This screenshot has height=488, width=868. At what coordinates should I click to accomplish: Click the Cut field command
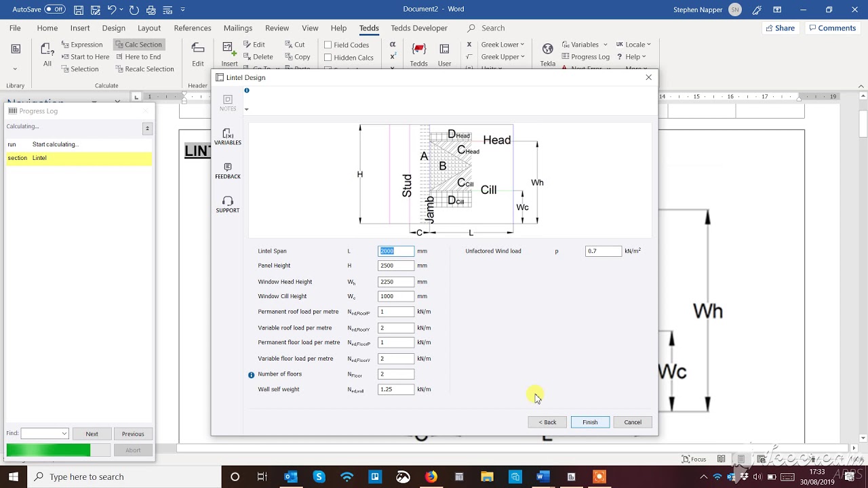tap(294, 45)
